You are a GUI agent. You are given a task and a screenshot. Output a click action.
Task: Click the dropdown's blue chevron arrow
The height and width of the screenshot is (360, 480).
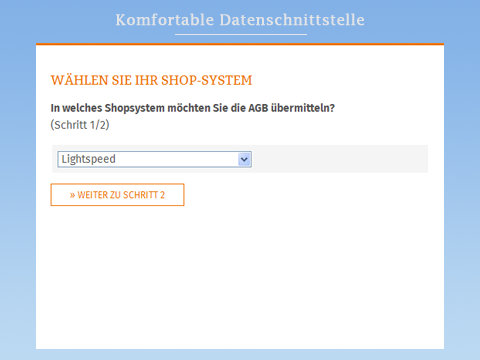coord(244,159)
